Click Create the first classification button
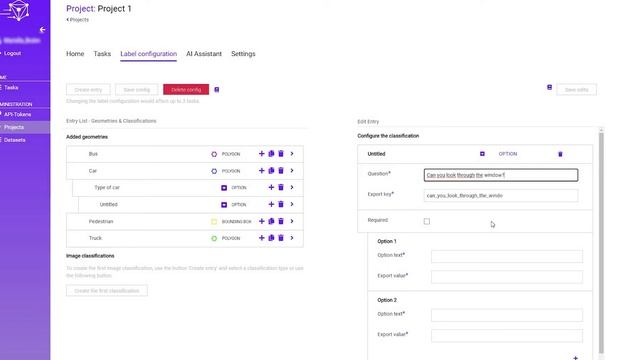The image size is (640, 360). tap(107, 291)
